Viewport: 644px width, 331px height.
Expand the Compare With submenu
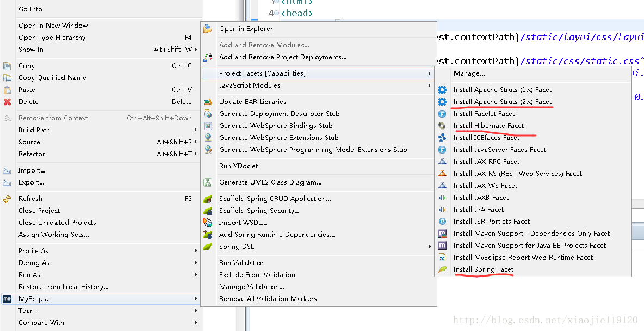[x=196, y=323]
